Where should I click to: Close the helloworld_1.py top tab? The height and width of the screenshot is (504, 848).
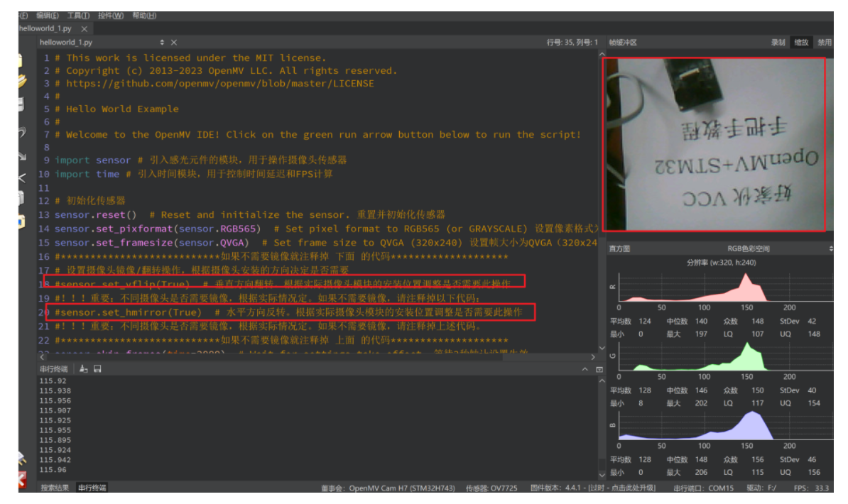(x=84, y=28)
